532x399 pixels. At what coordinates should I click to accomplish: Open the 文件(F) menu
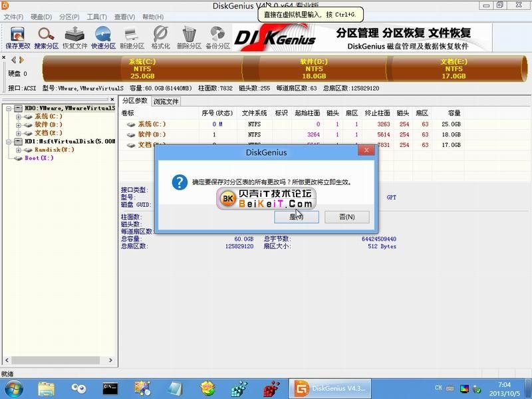tap(13, 17)
